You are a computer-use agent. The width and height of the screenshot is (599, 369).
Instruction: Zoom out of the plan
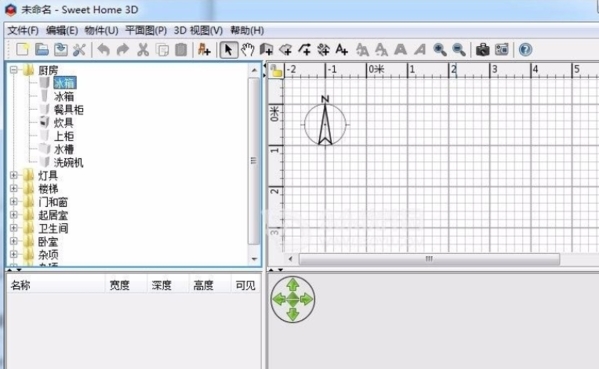tap(459, 50)
